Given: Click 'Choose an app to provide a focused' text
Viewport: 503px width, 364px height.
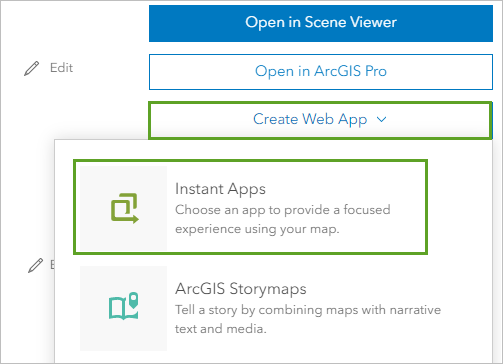Looking at the screenshot, I should (283, 210).
